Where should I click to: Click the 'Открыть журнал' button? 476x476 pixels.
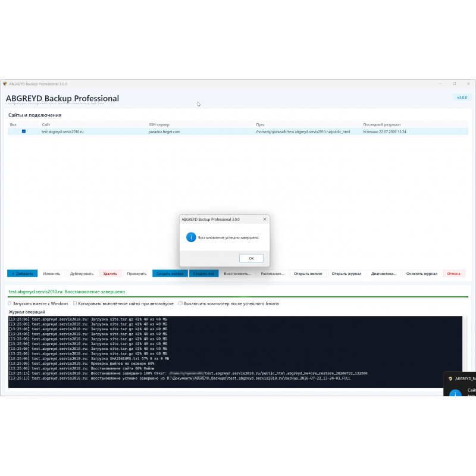[346, 274]
